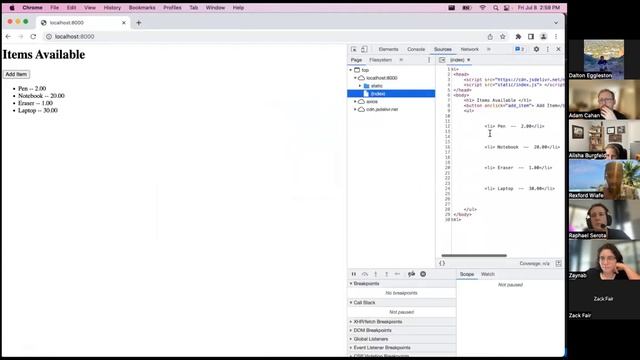Open the Apple menu
Screen dimensions: 640x360
12,8
